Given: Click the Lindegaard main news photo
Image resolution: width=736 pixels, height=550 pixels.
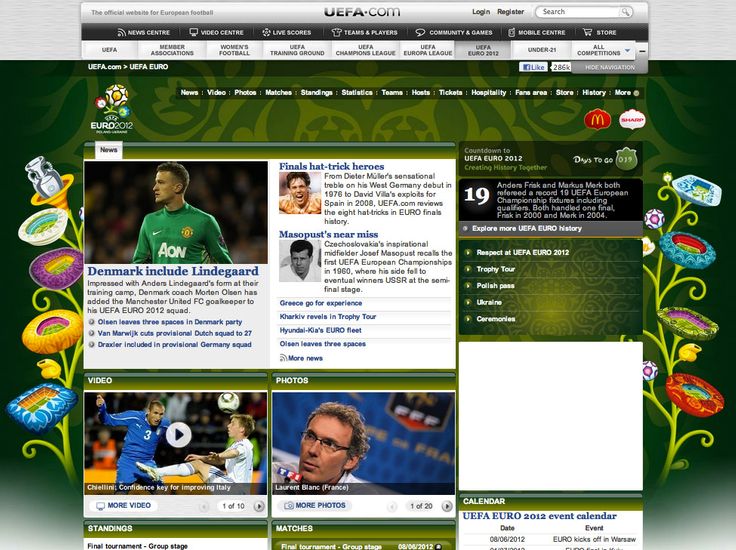Looking at the screenshot, I should click(176, 212).
